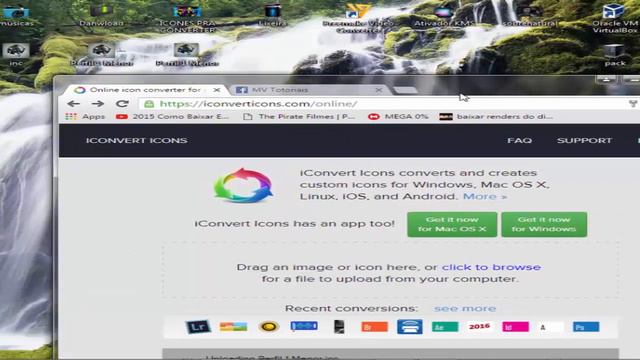Click the pink Id InDesign recent icon
Image resolution: width=640 pixels, height=360 pixels.
(516, 327)
